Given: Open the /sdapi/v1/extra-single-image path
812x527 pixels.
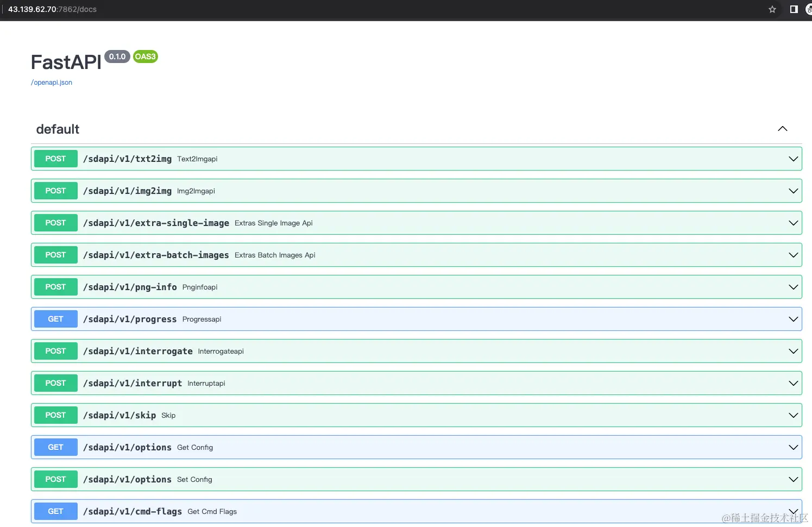Looking at the screenshot, I should [156, 223].
